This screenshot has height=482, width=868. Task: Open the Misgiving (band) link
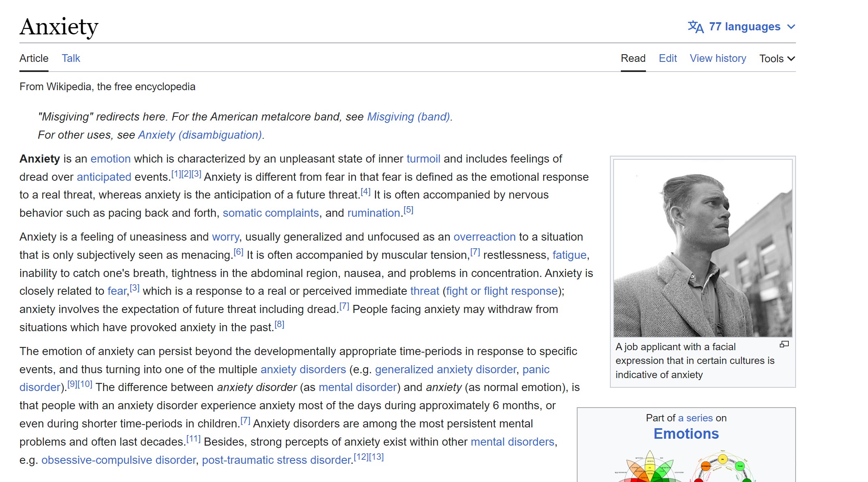pos(409,116)
